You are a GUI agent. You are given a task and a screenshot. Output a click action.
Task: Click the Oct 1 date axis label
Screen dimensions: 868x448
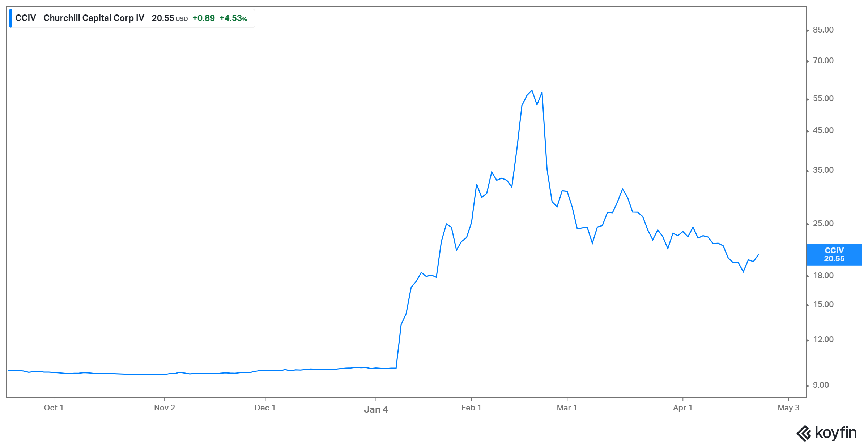tap(54, 408)
